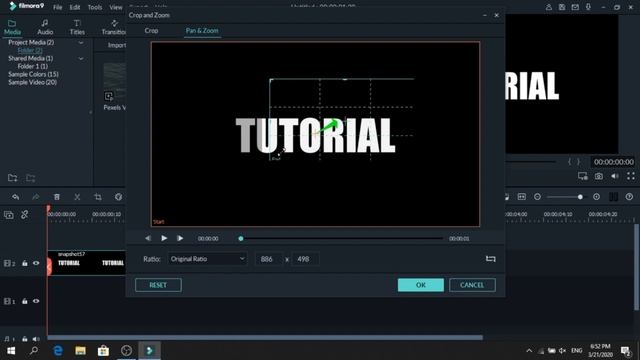Click the CANCEL button
The image size is (640, 360).
pos(472,285)
